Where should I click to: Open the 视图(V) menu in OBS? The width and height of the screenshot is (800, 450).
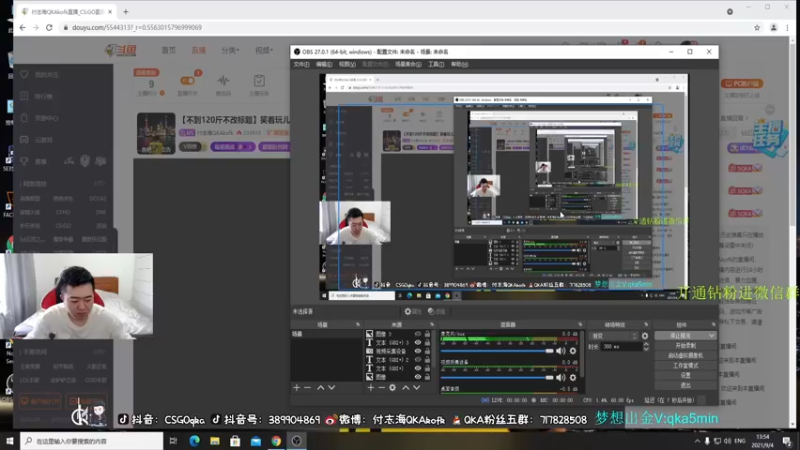point(347,64)
